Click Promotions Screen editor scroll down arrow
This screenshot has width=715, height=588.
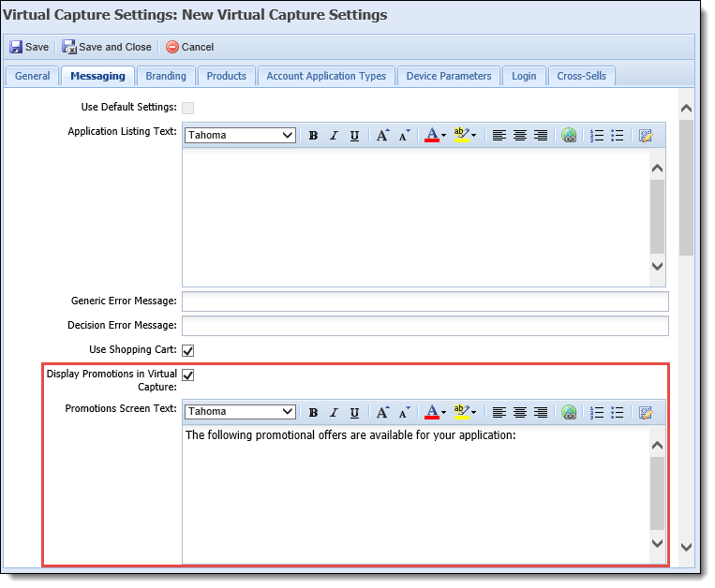click(x=657, y=543)
